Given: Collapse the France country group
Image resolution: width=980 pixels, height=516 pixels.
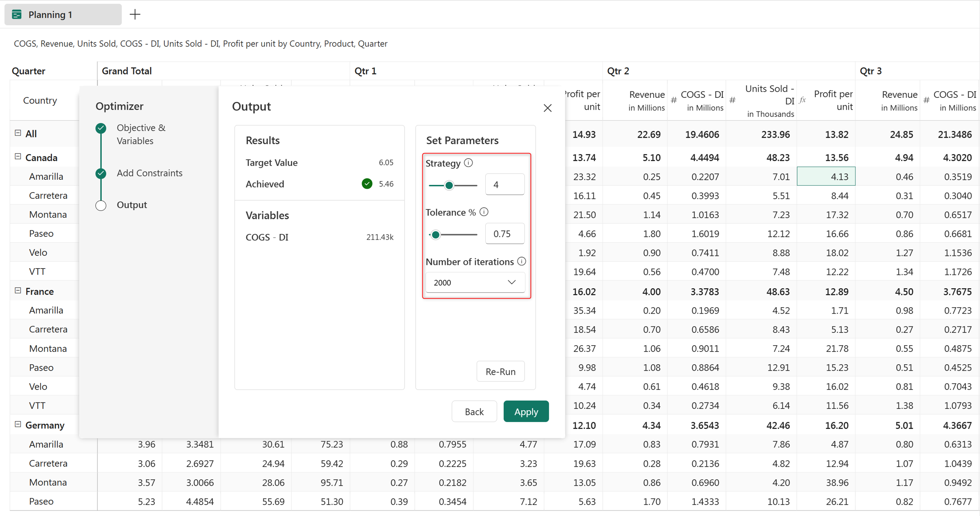Looking at the screenshot, I should click(x=18, y=291).
